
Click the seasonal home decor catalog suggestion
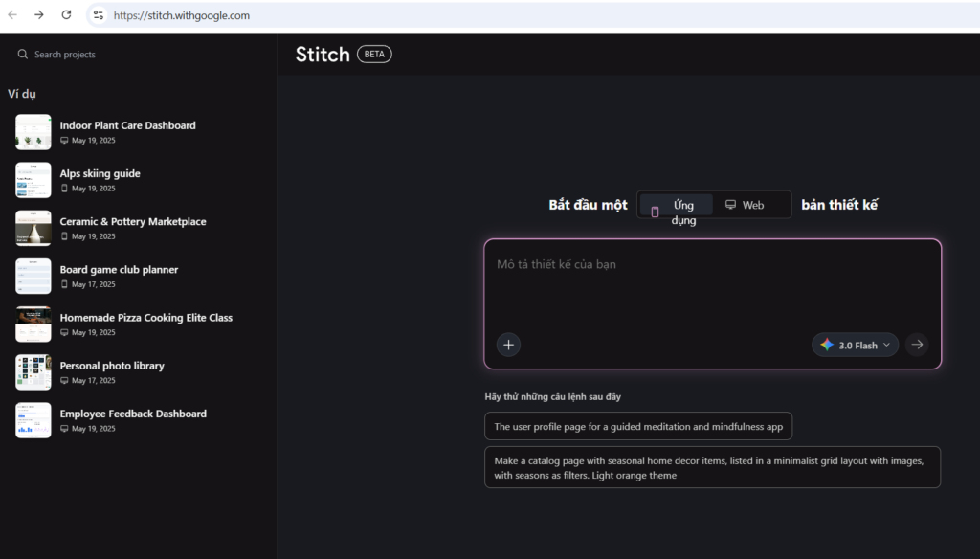712,467
